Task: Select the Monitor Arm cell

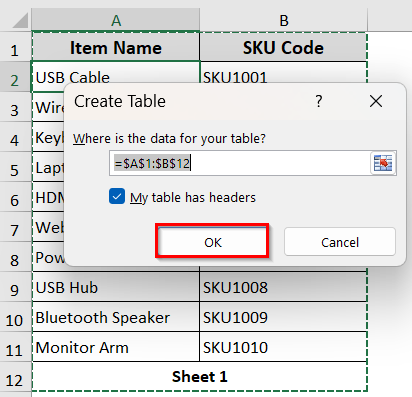Action: 116,347
